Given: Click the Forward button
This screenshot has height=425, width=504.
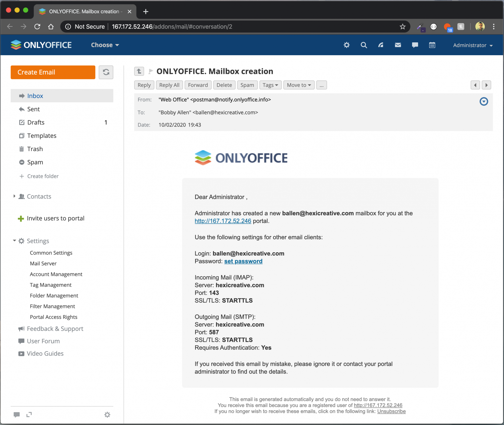Looking at the screenshot, I should pos(198,85).
